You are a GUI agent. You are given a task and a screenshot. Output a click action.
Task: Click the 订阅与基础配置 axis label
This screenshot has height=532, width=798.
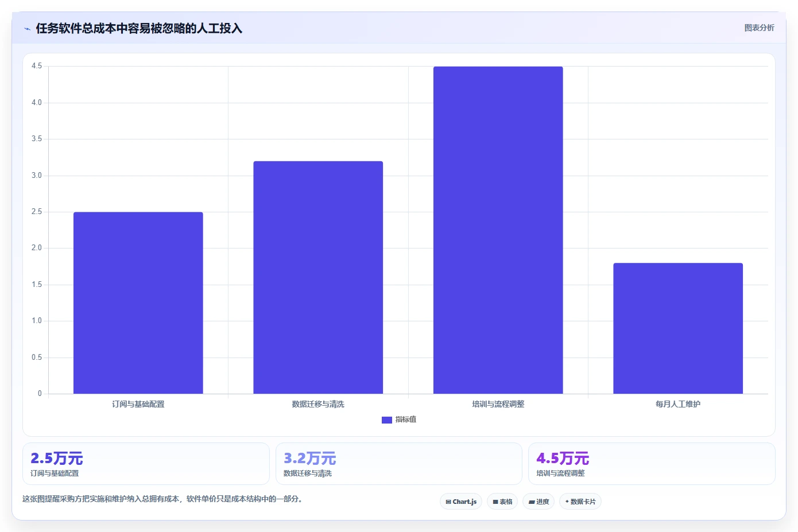coord(138,404)
